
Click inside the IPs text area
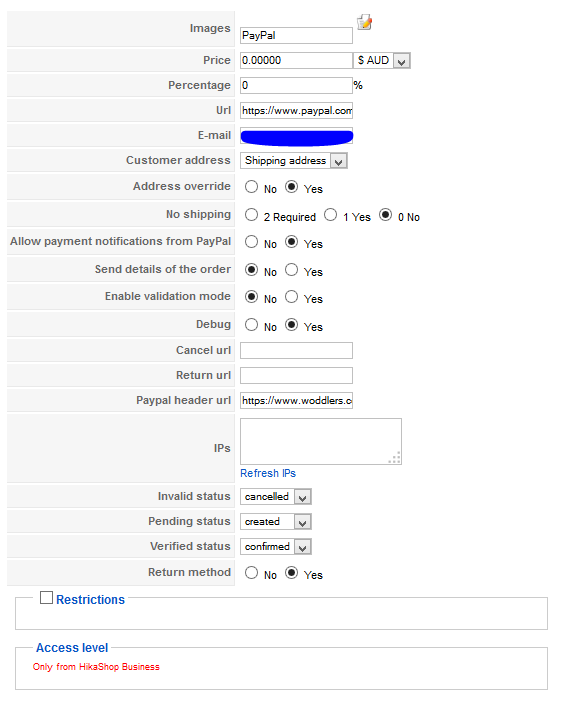point(321,442)
